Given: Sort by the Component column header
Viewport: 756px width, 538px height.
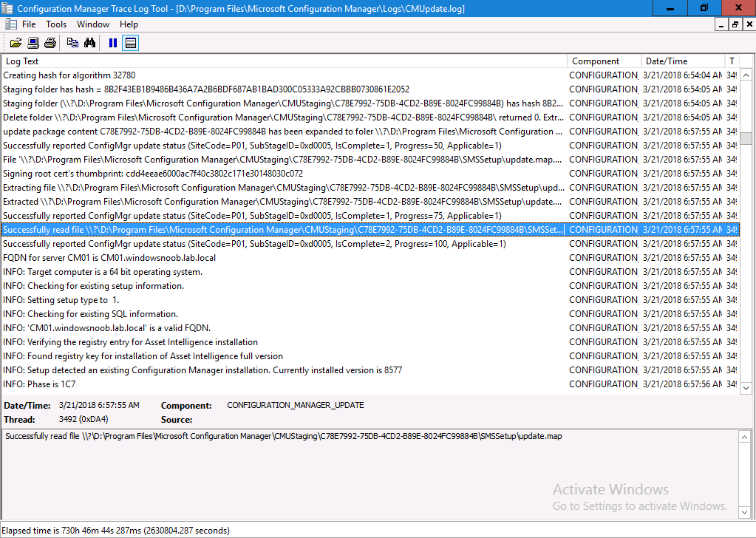Looking at the screenshot, I should tap(605, 61).
